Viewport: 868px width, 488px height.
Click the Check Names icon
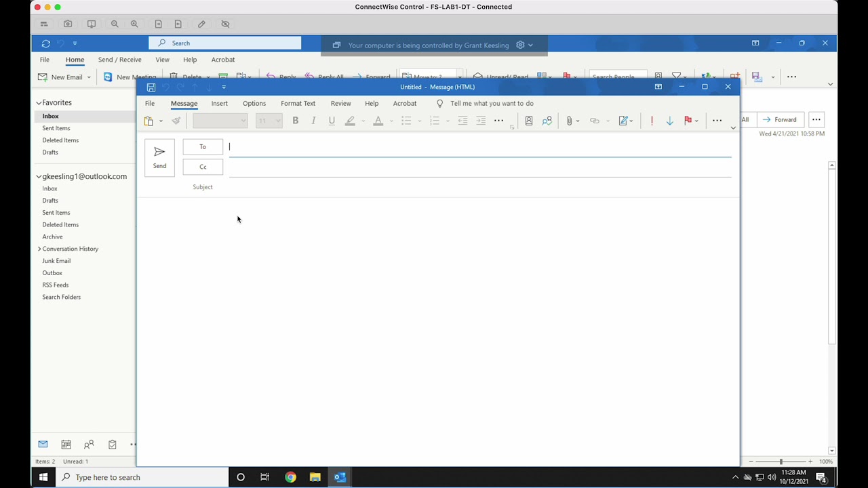tap(547, 121)
